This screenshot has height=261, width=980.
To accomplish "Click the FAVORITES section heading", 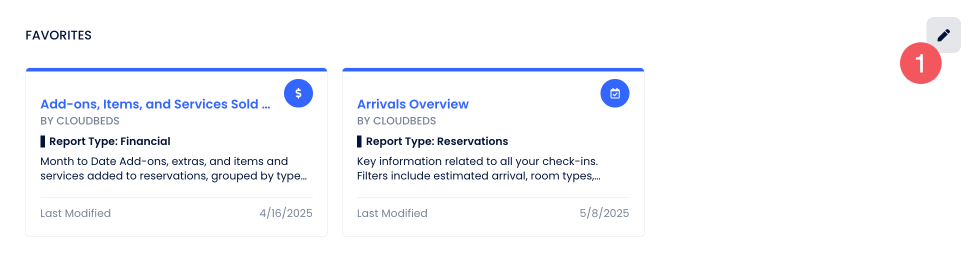I will tap(58, 35).
